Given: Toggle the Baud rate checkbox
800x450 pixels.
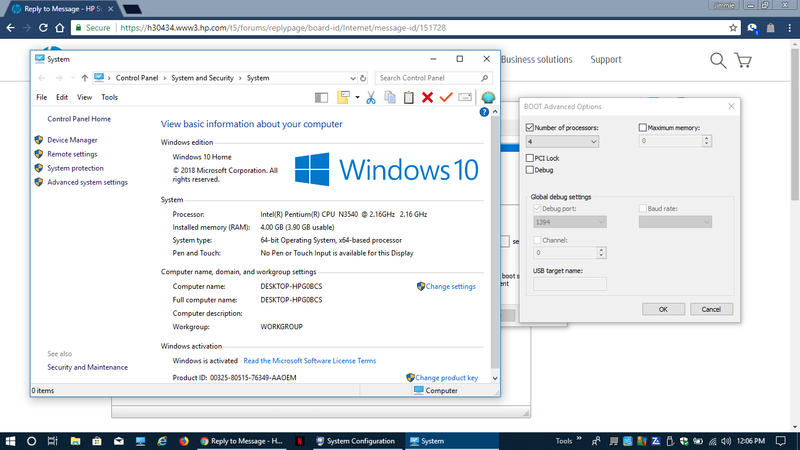Looking at the screenshot, I should tap(643, 208).
